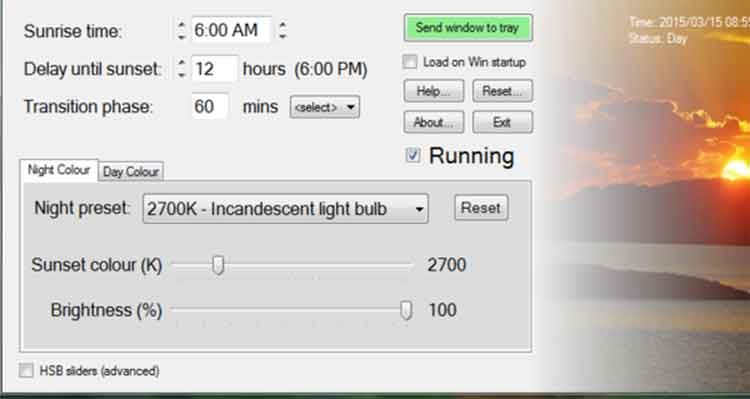Image resolution: width=750 pixels, height=399 pixels.
Task: Click the Sunset colour slider thumb
Action: coord(218,265)
